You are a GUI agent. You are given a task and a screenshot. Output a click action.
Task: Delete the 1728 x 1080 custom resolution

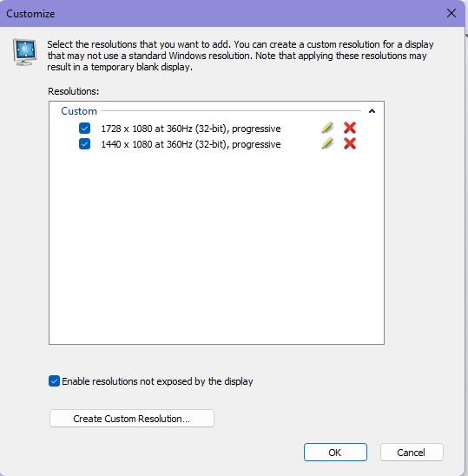[350, 128]
